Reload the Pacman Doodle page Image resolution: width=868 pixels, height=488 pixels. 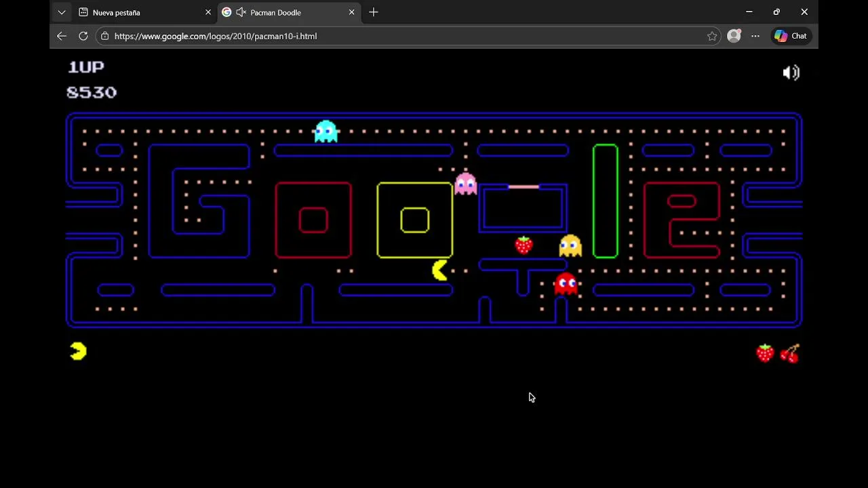click(83, 36)
